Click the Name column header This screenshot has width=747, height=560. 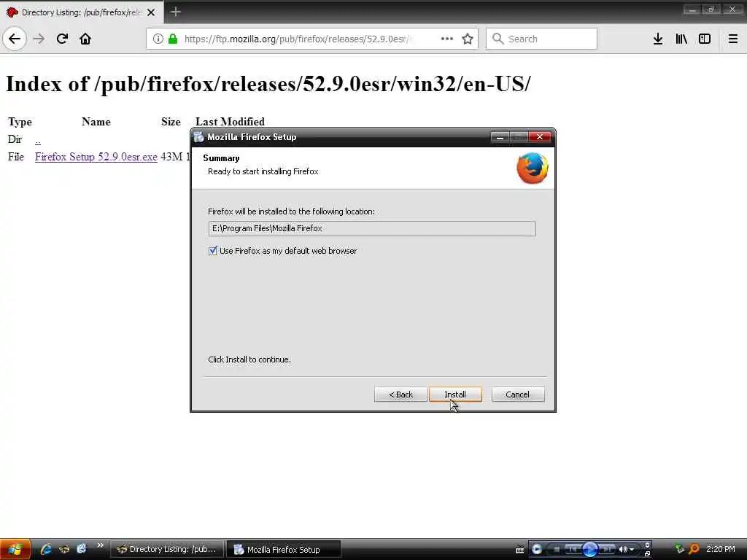coord(96,122)
